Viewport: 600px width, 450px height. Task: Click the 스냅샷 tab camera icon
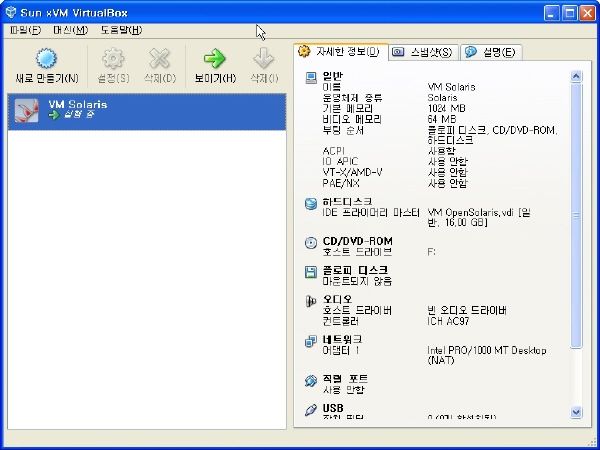pos(398,52)
